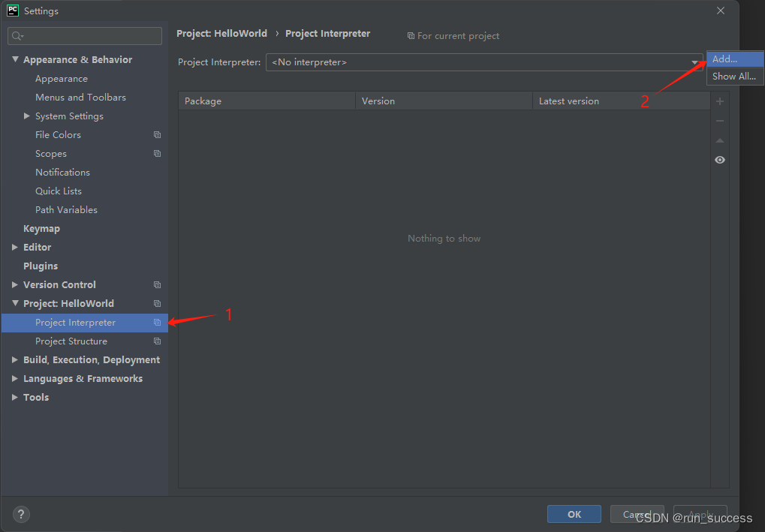Select the Keymap settings page
Image resolution: width=765 pixels, height=532 pixels.
click(x=41, y=229)
